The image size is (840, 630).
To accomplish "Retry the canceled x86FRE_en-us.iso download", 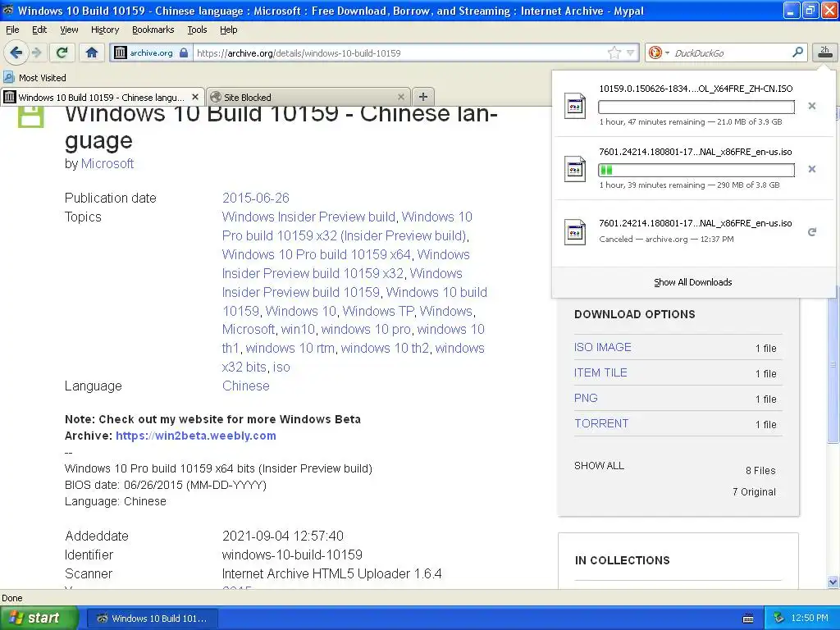I will point(811,232).
